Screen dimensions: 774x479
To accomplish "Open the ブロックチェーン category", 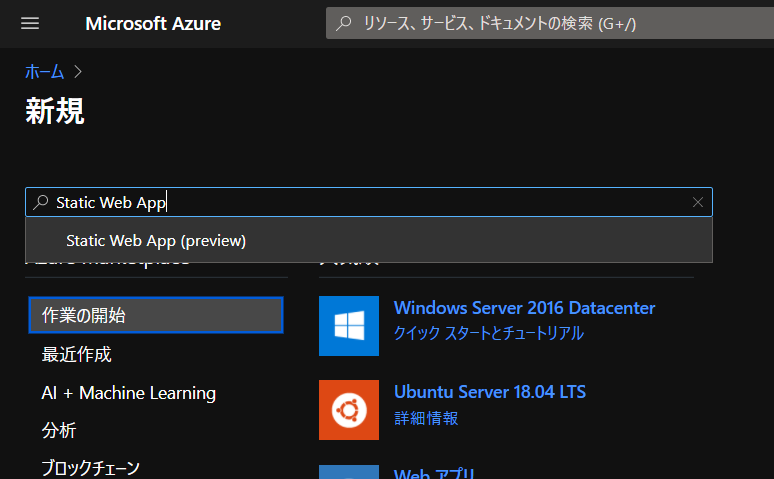I will click(90, 467).
